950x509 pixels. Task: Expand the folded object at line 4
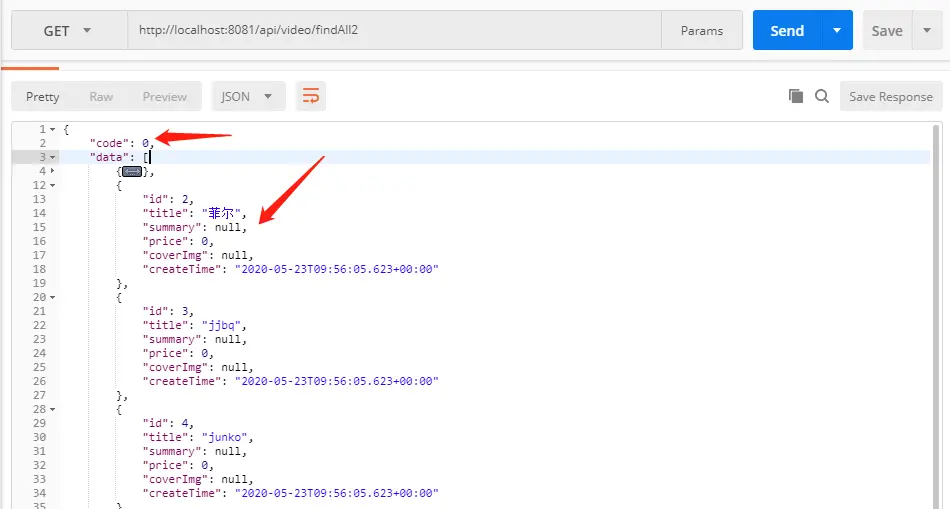(x=53, y=171)
